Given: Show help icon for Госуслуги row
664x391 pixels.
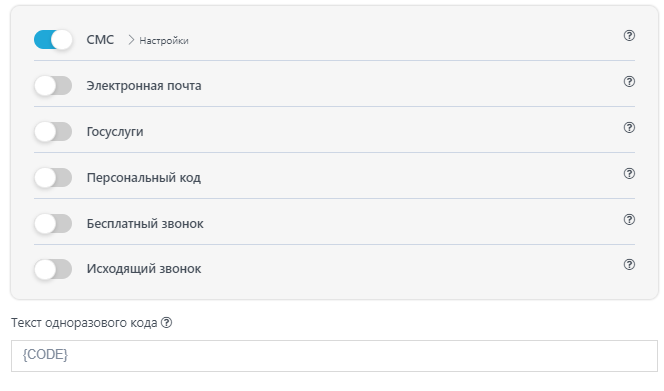Looking at the screenshot, I should click(629, 128).
